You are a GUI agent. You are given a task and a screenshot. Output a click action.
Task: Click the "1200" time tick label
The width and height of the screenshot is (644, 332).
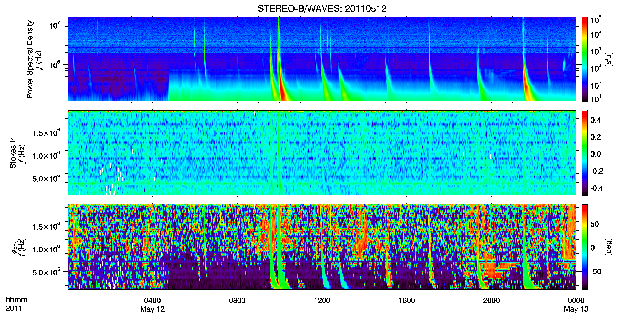322,301
